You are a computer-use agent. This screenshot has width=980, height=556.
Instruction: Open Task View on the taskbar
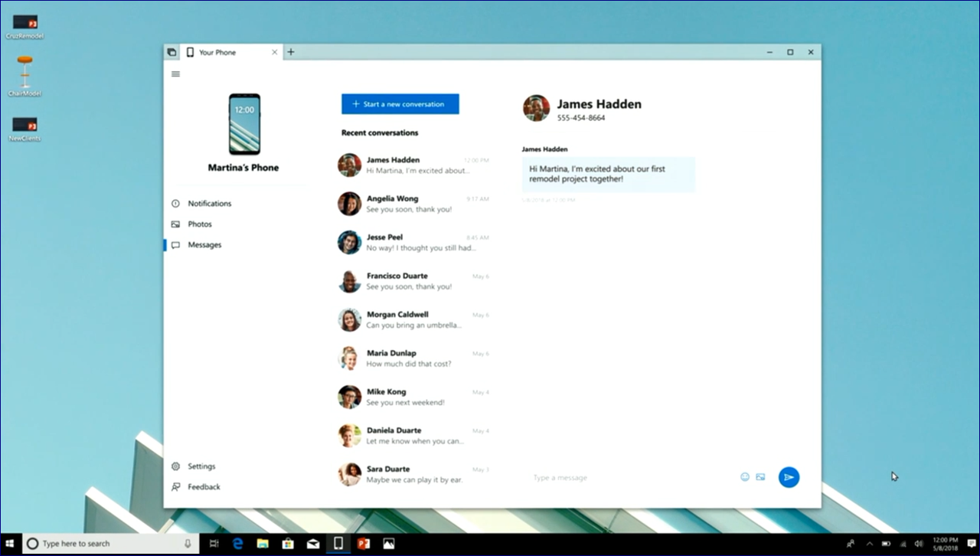coord(214,543)
